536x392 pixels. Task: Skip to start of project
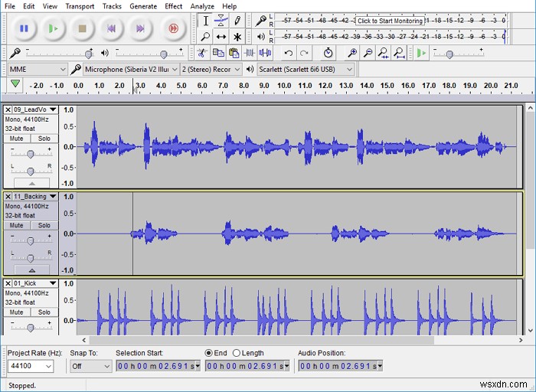pos(111,28)
